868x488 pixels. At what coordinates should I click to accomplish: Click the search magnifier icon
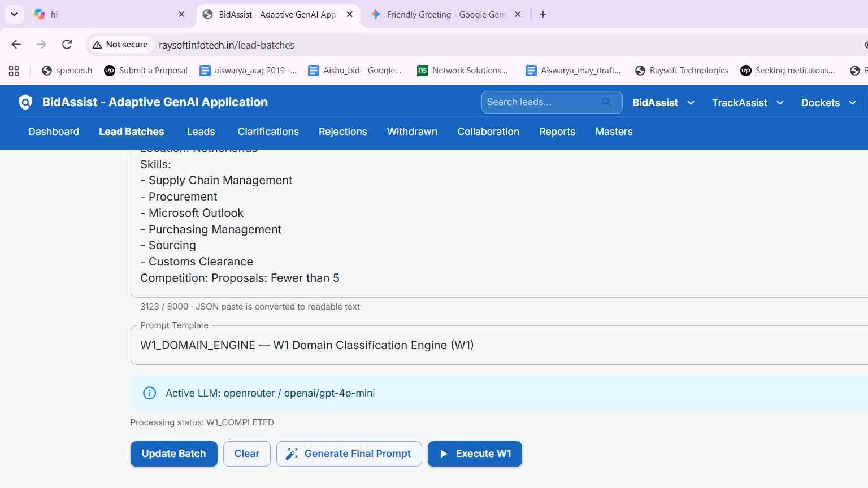[606, 102]
